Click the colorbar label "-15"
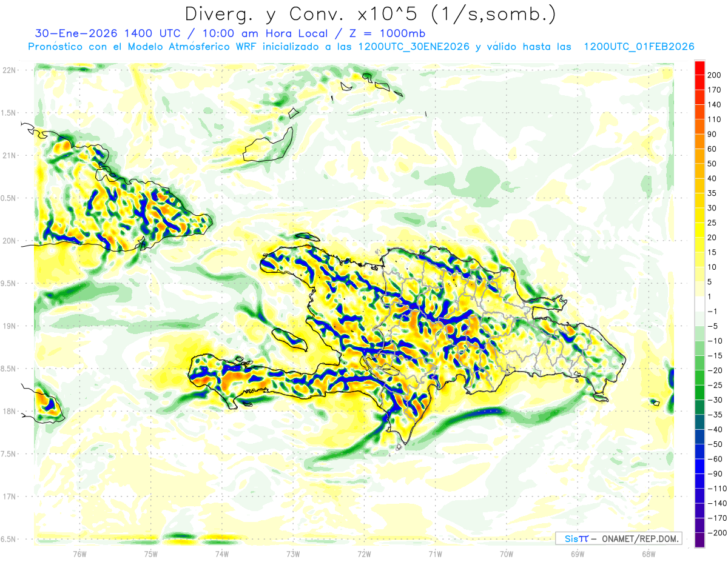728x562 pixels. coord(715,355)
